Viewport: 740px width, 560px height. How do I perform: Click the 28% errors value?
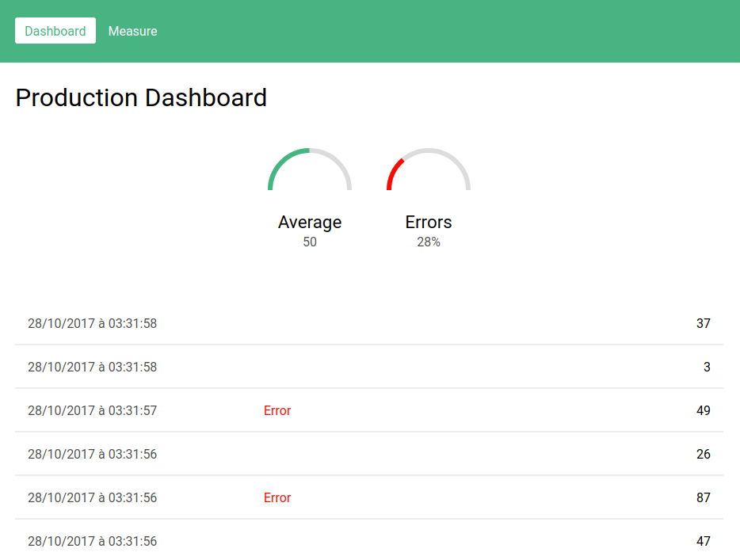click(x=429, y=242)
